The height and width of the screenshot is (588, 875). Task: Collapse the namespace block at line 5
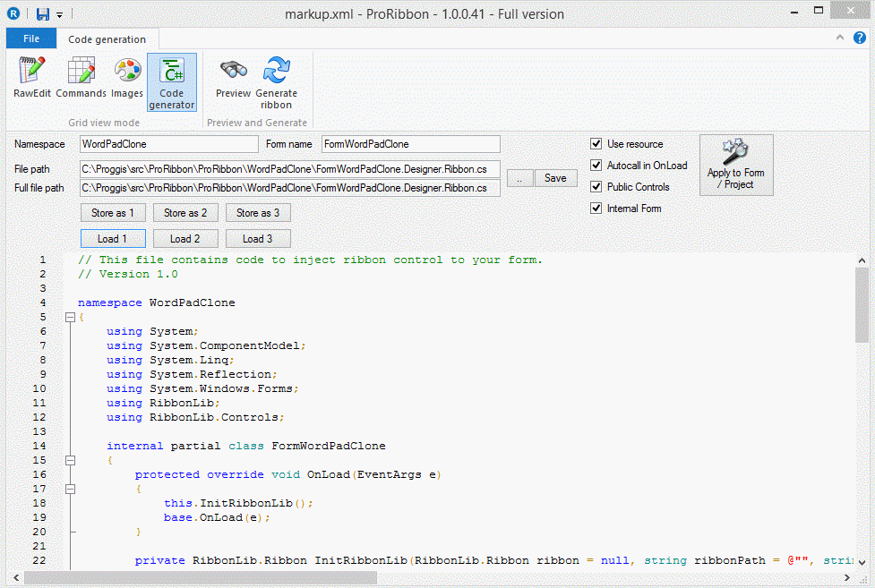71,317
